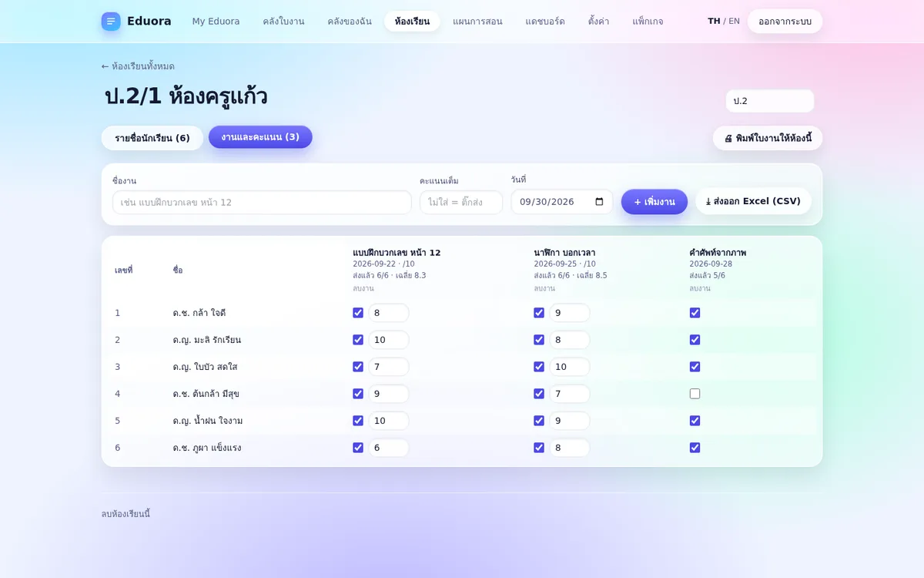Click the พิมพ์ใบงานให้ห้องนี้ print button

[x=768, y=139]
